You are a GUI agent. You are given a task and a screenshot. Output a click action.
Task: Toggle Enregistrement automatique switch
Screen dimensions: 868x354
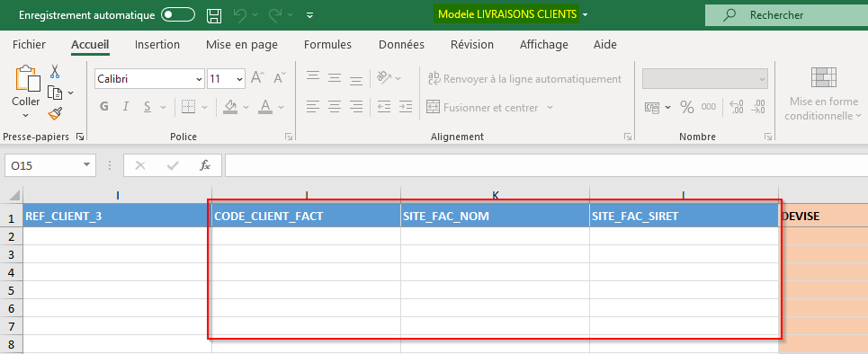click(178, 15)
